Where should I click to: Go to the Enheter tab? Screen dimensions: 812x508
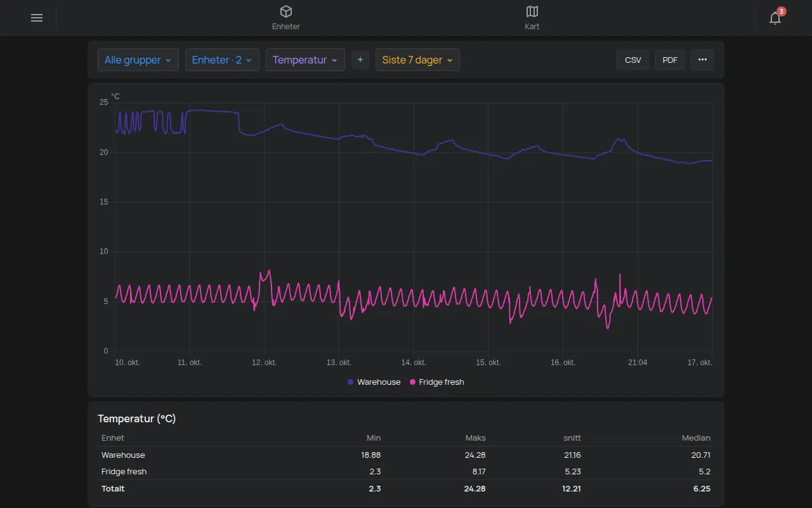tap(286, 18)
